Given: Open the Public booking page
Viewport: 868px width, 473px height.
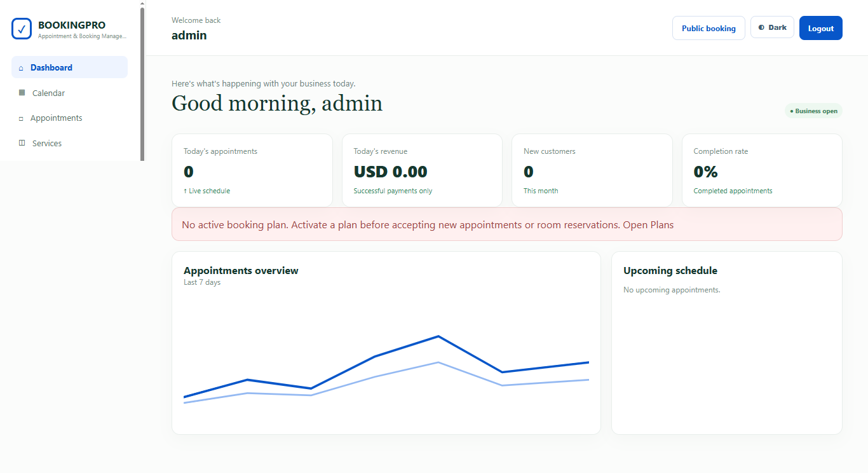Looking at the screenshot, I should pos(709,28).
